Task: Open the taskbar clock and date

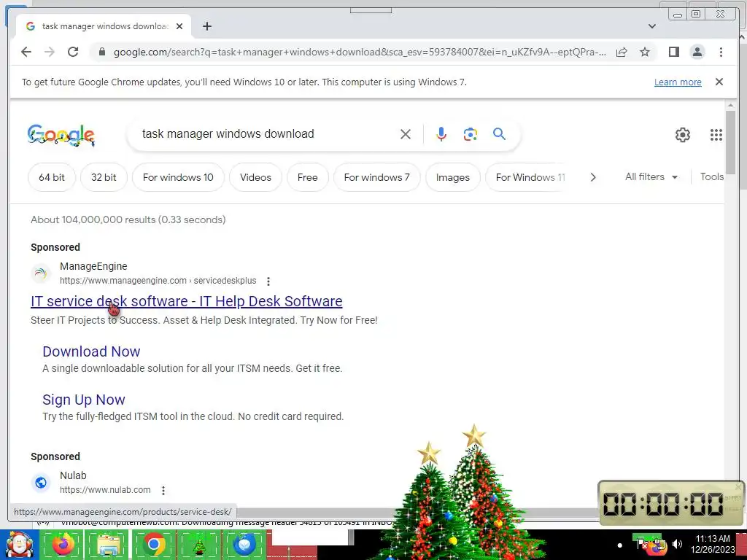Action: pos(713,544)
